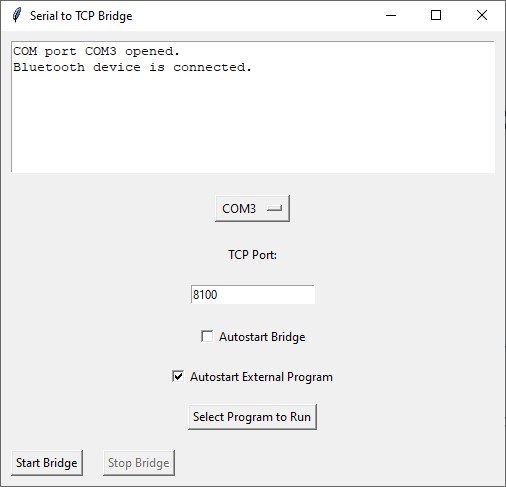The image size is (506, 487).
Task: Click the COM3 text in the port selector
Action: click(x=239, y=209)
